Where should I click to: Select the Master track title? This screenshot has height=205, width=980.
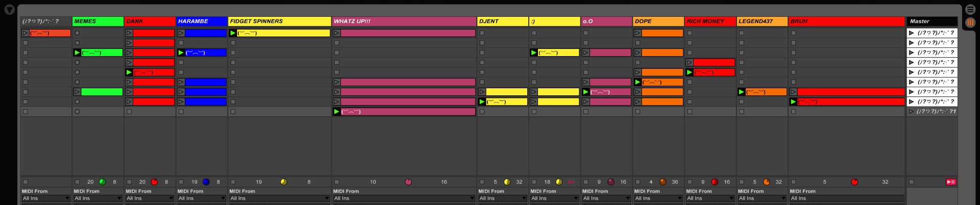coord(931,21)
